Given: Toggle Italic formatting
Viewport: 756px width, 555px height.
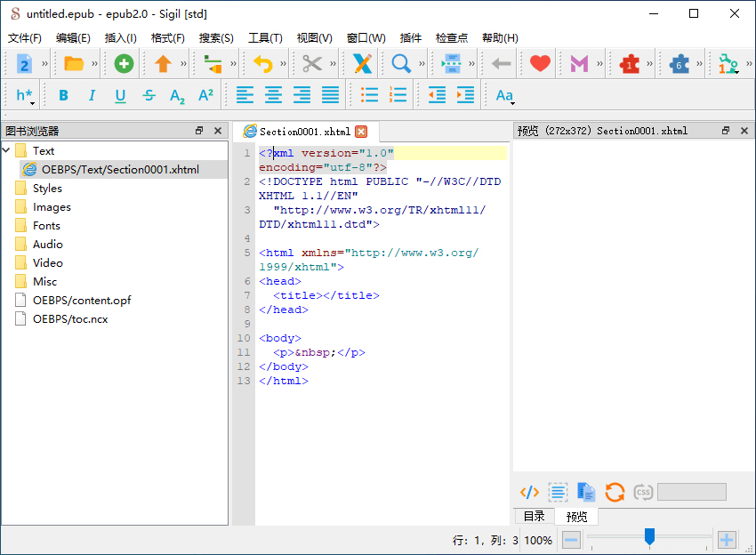Looking at the screenshot, I should pos(92,95).
